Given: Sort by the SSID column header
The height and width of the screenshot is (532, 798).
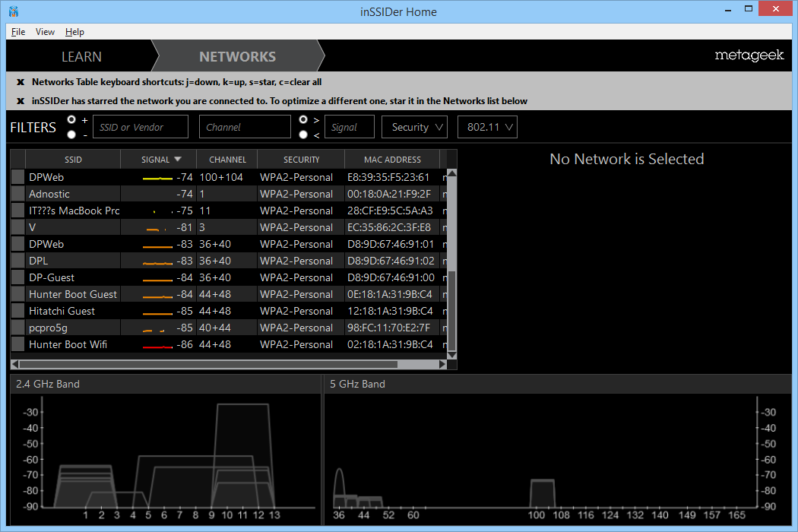Looking at the screenshot, I should 73,160.
